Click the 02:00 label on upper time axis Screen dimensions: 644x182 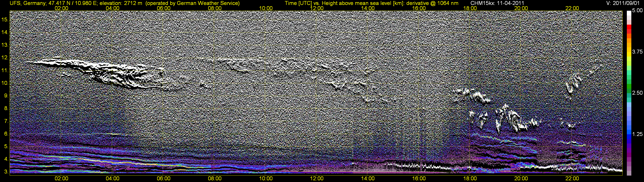coord(61,8)
